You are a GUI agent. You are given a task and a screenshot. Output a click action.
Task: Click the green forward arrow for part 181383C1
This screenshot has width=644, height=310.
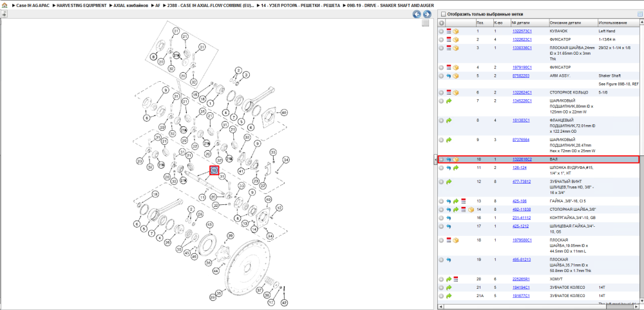point(449,121)
